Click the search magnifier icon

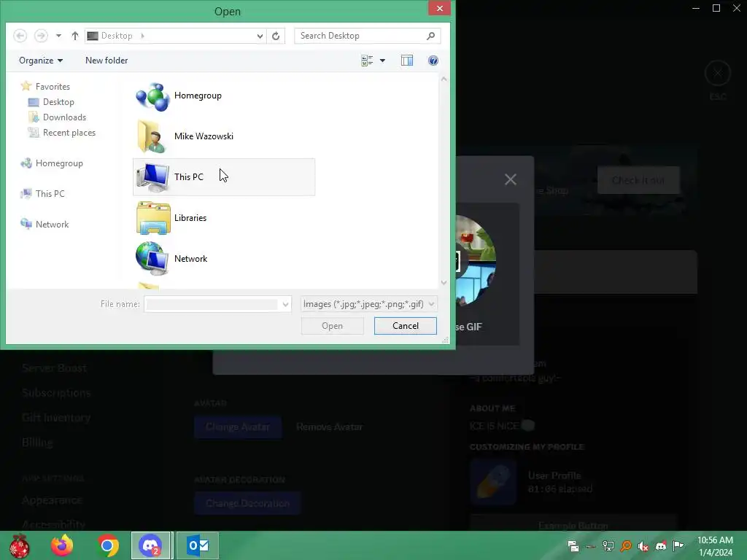click(430, 36)
